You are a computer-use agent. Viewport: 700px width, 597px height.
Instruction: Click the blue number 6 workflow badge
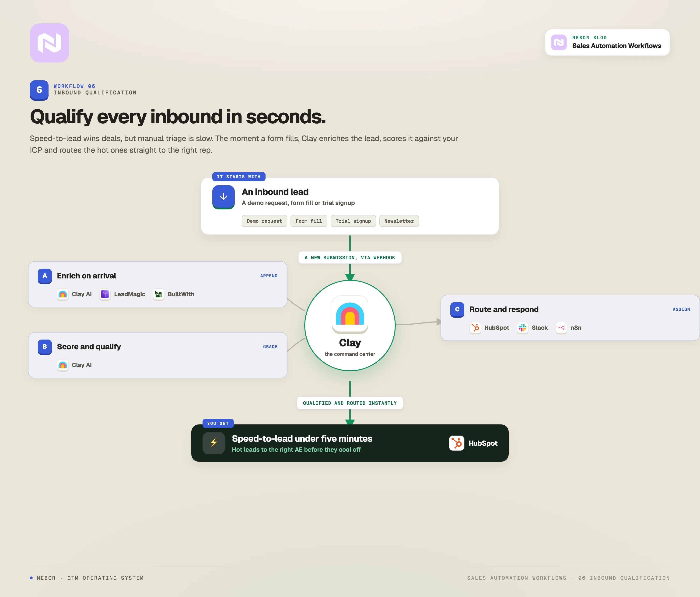[39, 90]
